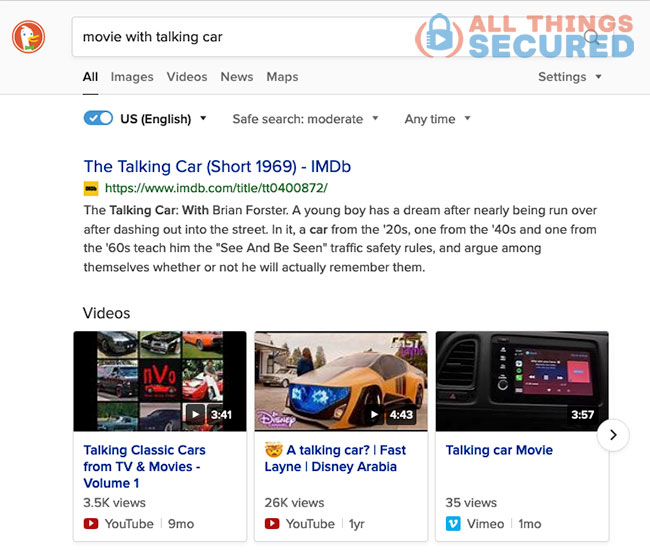Open the Safe search: moderate dropdown
The width and height of the screenshot is (650, 553).
[306, 119]
